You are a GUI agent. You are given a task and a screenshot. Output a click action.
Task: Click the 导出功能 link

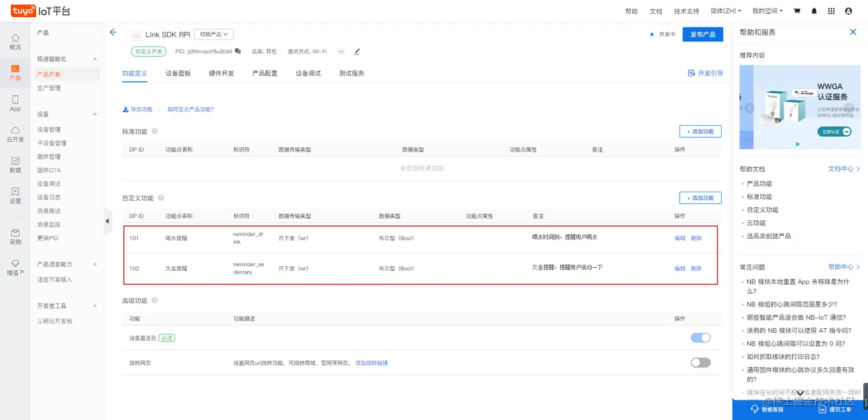point(137,110)
